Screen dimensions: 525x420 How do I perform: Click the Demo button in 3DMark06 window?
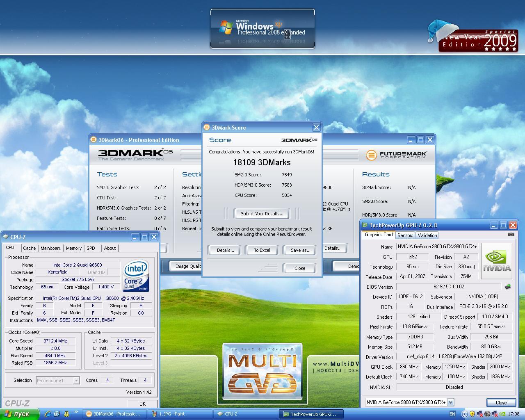[348, 266]
